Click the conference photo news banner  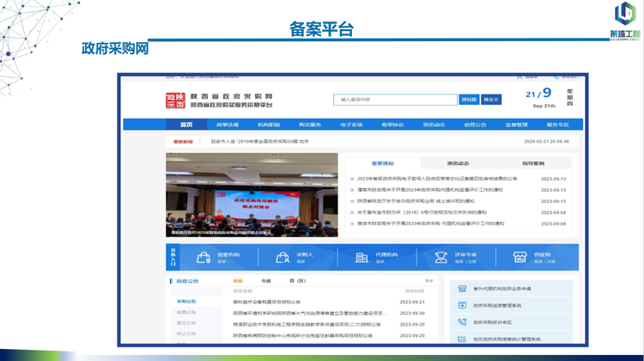pyautogui.click(x=252, y=195)
